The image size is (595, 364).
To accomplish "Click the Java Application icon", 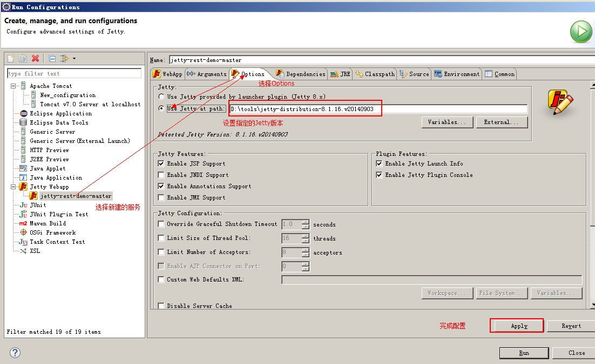I will (24, 177).
